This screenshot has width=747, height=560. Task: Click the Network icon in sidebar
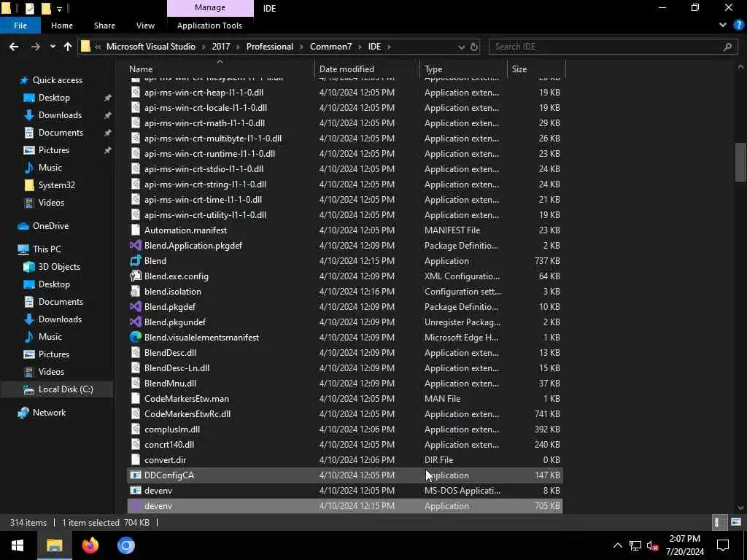coord(23,413)
